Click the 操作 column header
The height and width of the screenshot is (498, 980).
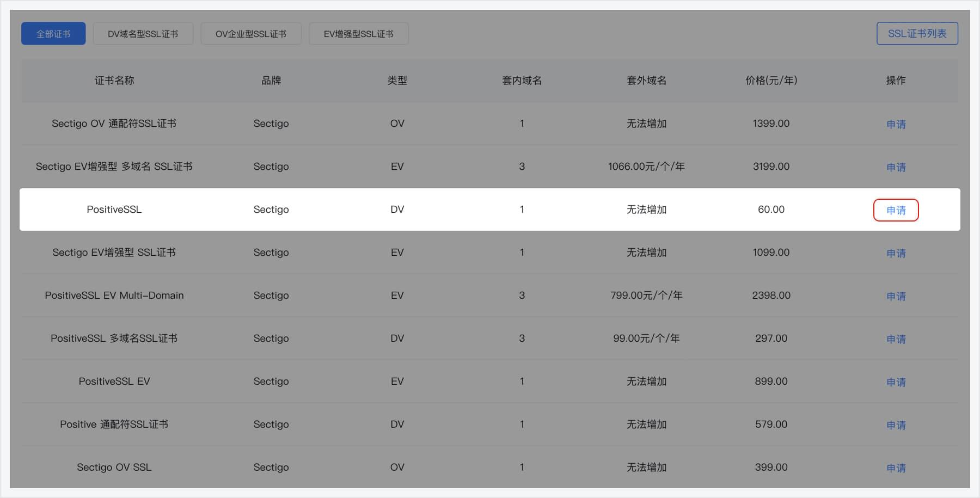pos(896,81)
